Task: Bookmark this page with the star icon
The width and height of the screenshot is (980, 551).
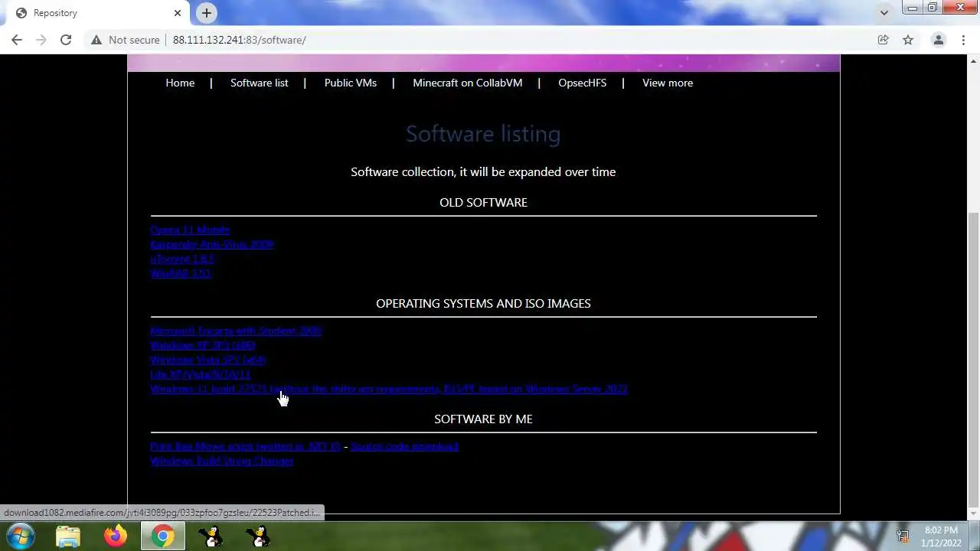Action: coord(908,40)
